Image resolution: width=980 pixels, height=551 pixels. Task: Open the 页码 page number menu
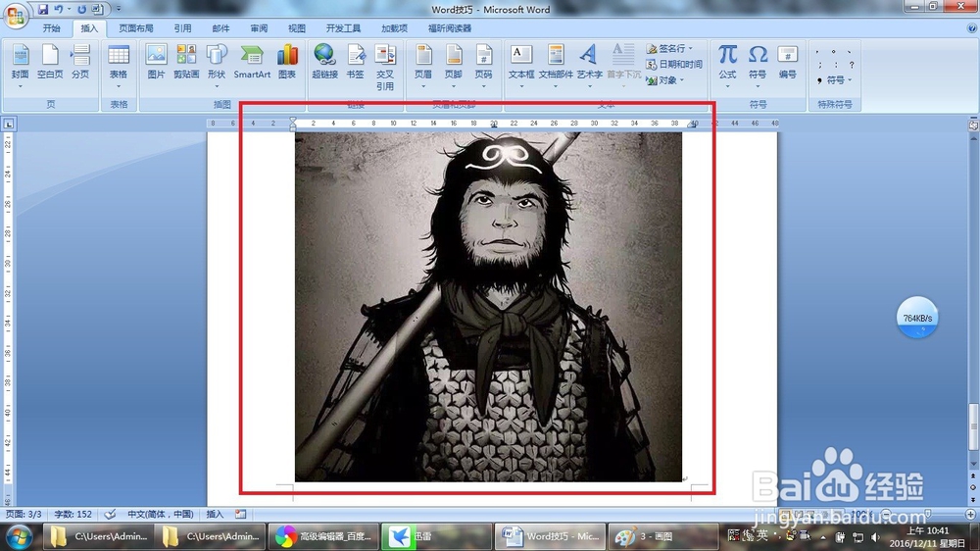point(484,67)
